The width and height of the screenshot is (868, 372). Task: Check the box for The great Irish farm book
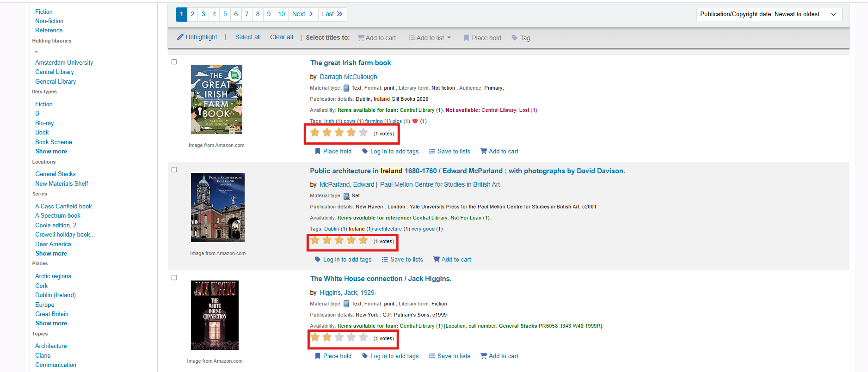click(x=174, y=62)
